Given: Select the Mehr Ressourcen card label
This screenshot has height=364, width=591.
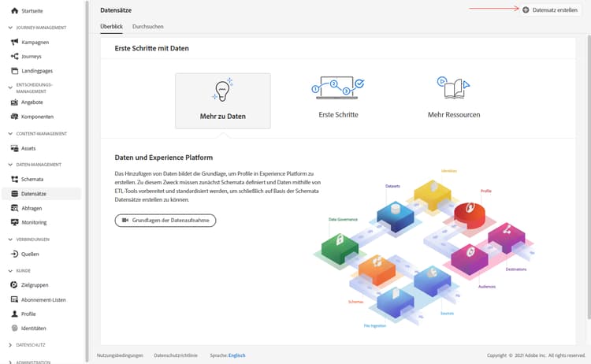Looking at the screenshot, I should tap(454, 114).
